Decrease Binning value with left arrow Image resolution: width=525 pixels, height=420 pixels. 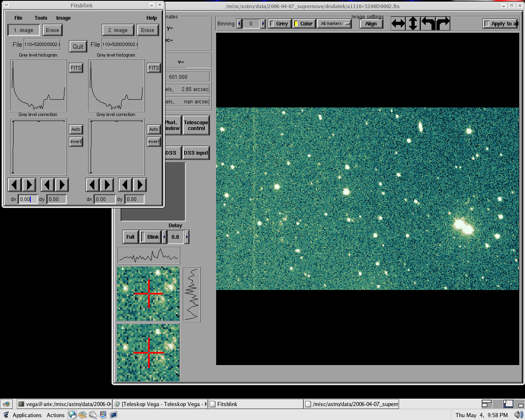pyautogui.click(x=240, y=24)
